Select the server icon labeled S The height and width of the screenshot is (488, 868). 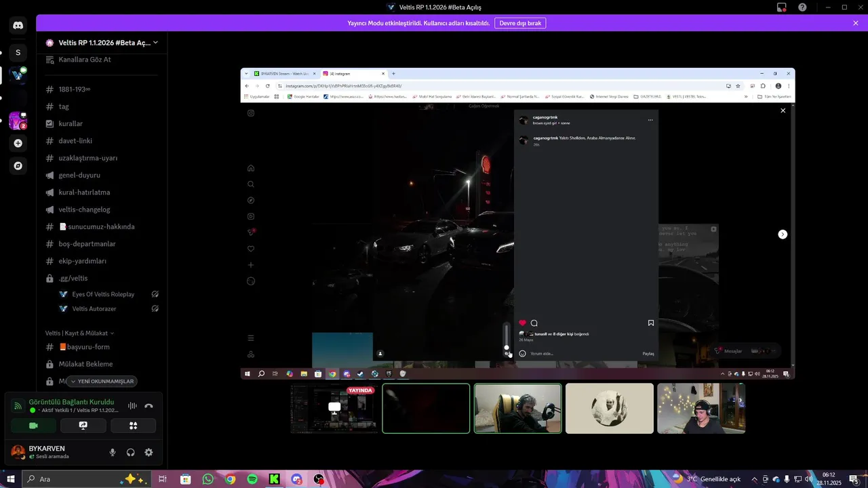[x=18, y=52]
